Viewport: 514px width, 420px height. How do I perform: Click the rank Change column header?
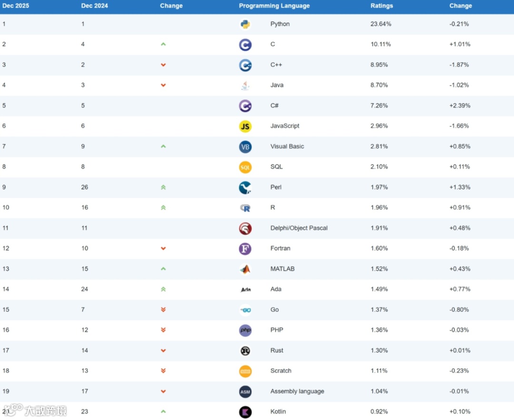(171, 6)
